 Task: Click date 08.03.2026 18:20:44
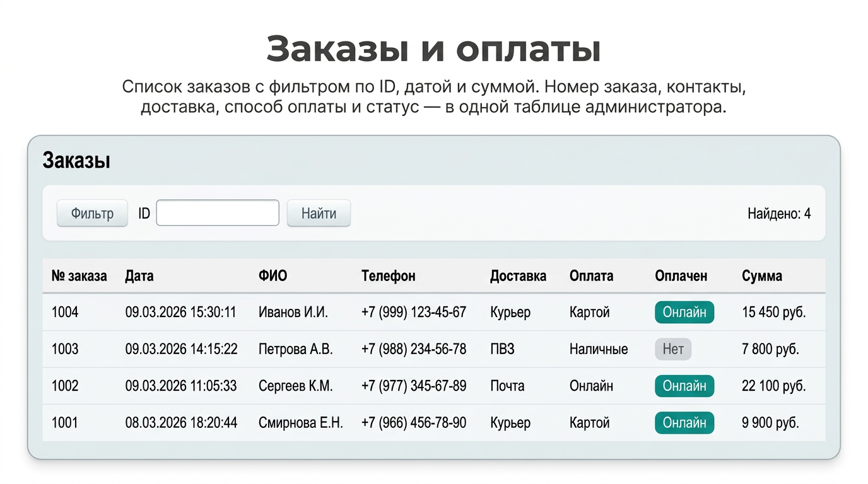coord(181,423)
